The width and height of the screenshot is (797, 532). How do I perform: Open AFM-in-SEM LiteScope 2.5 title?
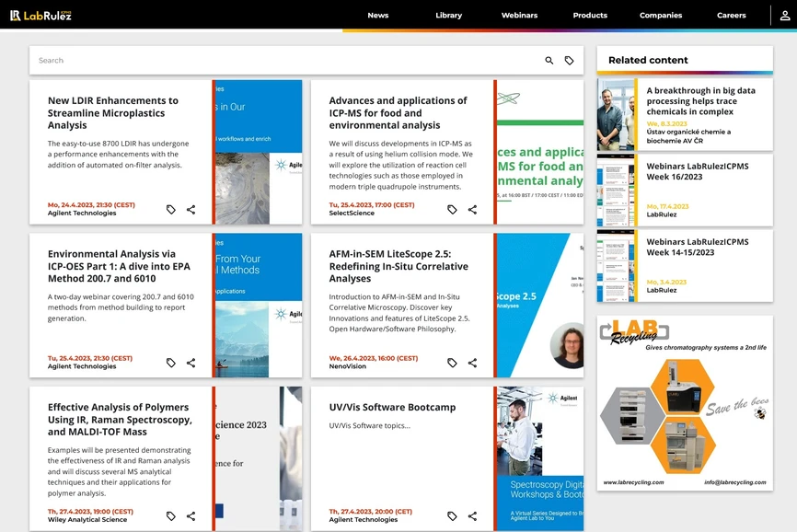pos(398,266)
